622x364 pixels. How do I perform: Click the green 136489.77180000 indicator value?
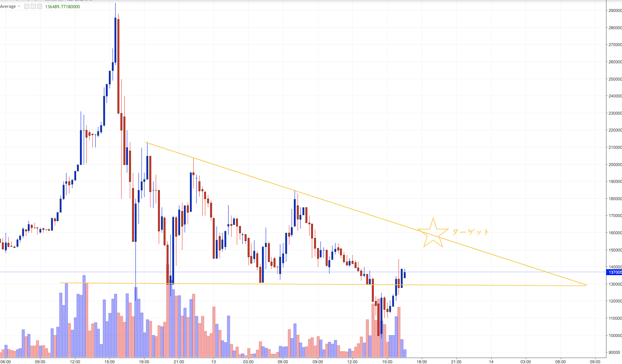(62, 7)
